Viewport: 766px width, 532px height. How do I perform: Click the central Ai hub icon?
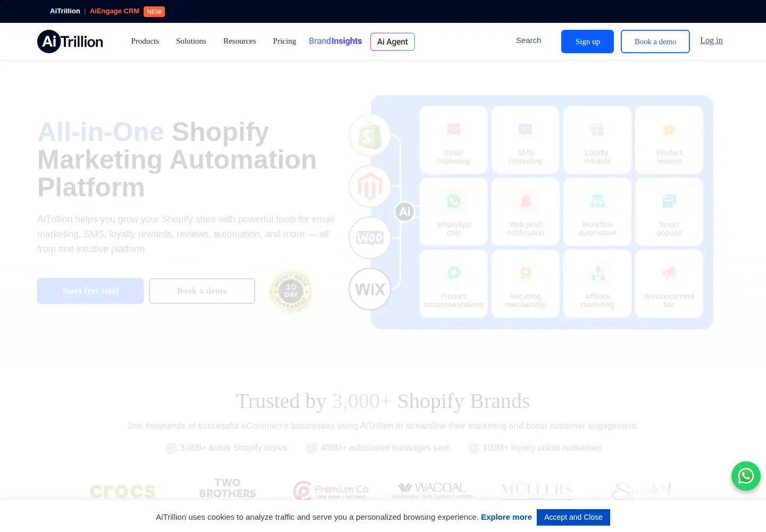click(x=405, y=212)
